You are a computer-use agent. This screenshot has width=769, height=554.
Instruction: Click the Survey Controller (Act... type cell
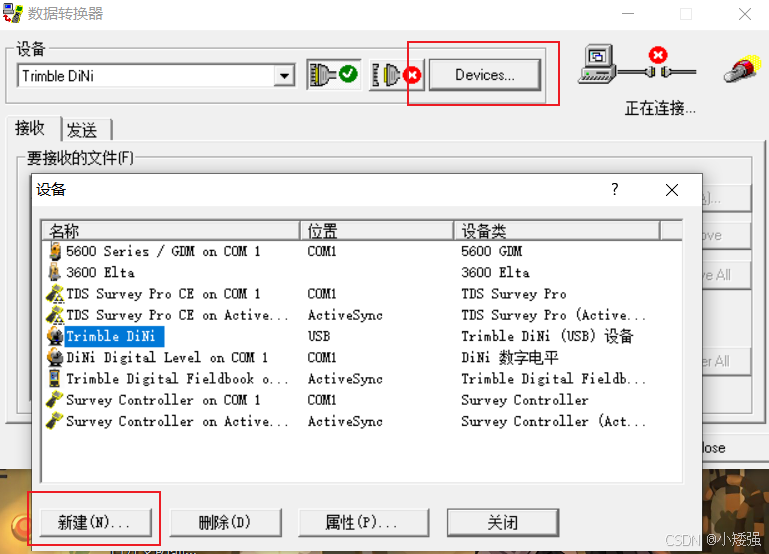[x=553, y=421]
